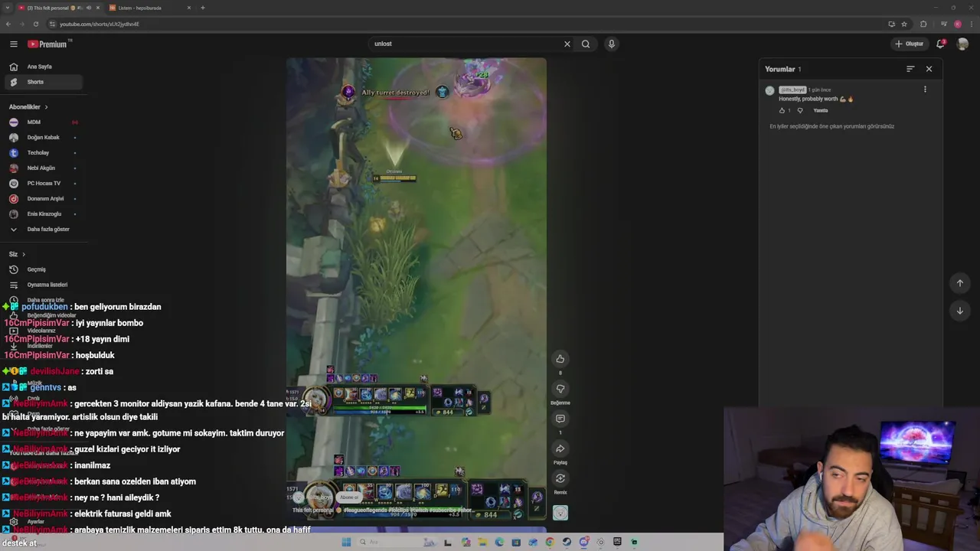Open the YouTube hamburger guide menu
Screen dimensions: 980x551
click(14, 44)
